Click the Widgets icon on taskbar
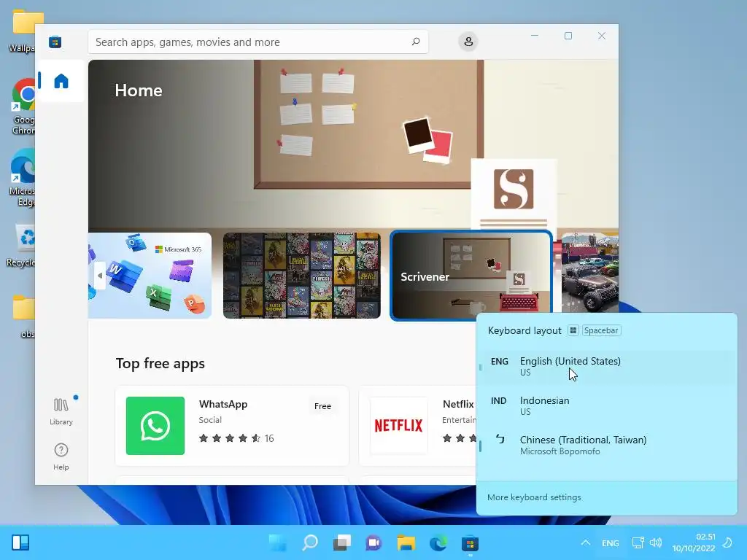Viewport: 747px width, 560px height. coord(20,542)
